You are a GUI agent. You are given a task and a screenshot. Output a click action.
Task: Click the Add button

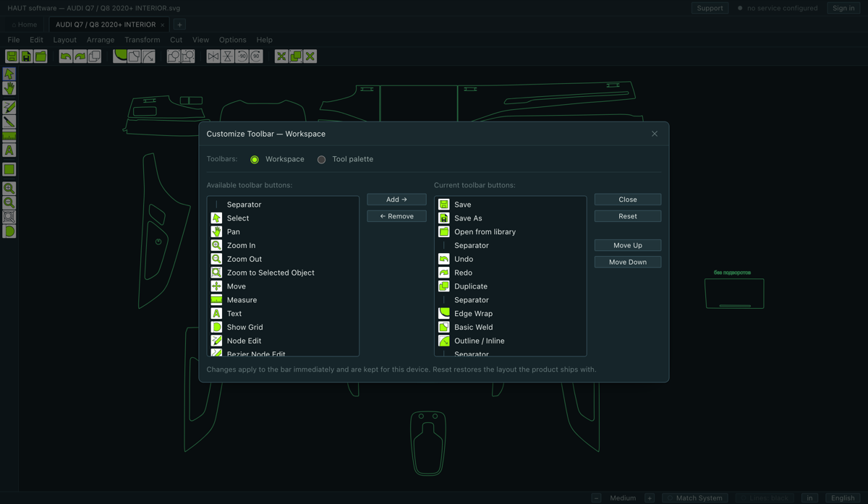(x=396, y=200)
